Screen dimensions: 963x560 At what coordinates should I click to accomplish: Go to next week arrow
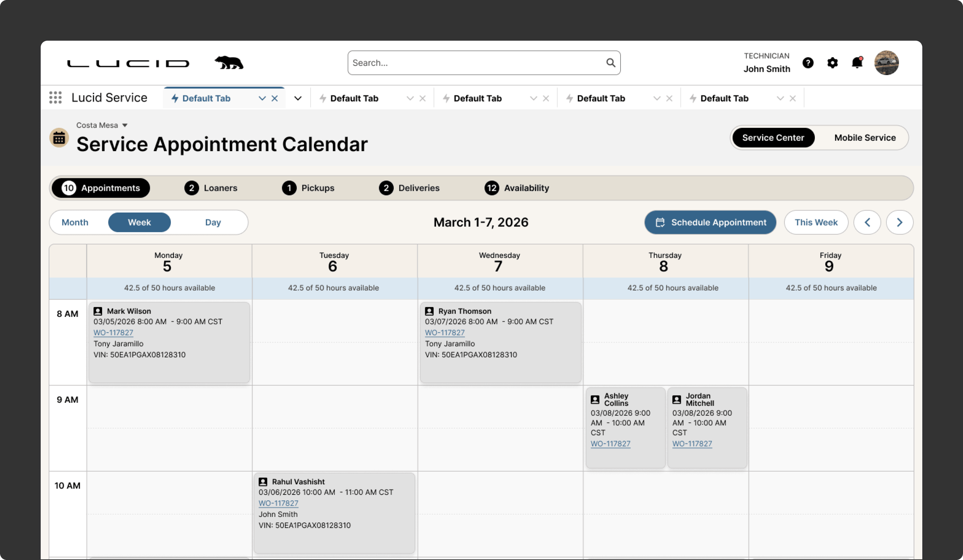(899, 222)
